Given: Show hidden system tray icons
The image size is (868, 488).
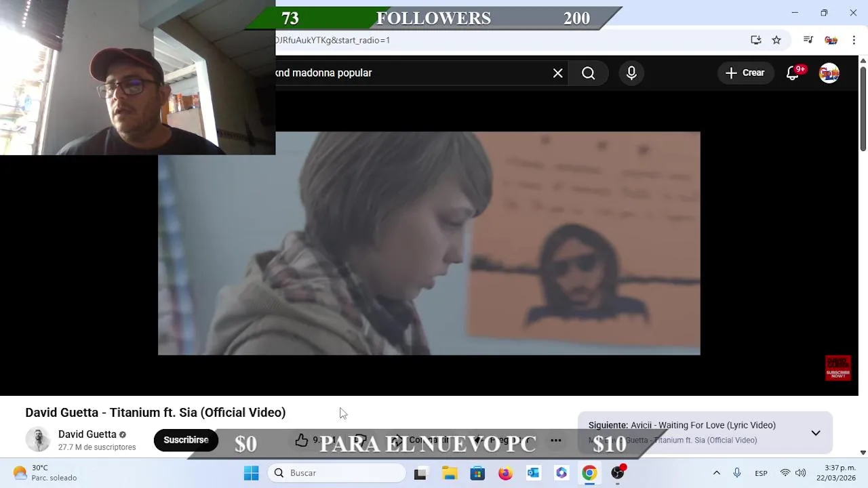Looking at the screenshot, I should pos(716,473).
